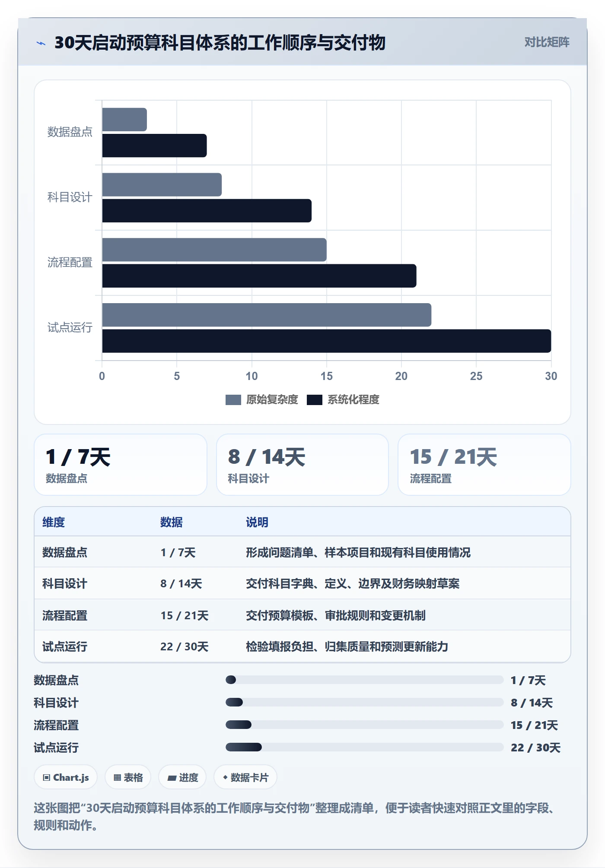Open the 15 / 21天 流程配置 card
The width and height of the screenshot is (605, 868).
484,465
